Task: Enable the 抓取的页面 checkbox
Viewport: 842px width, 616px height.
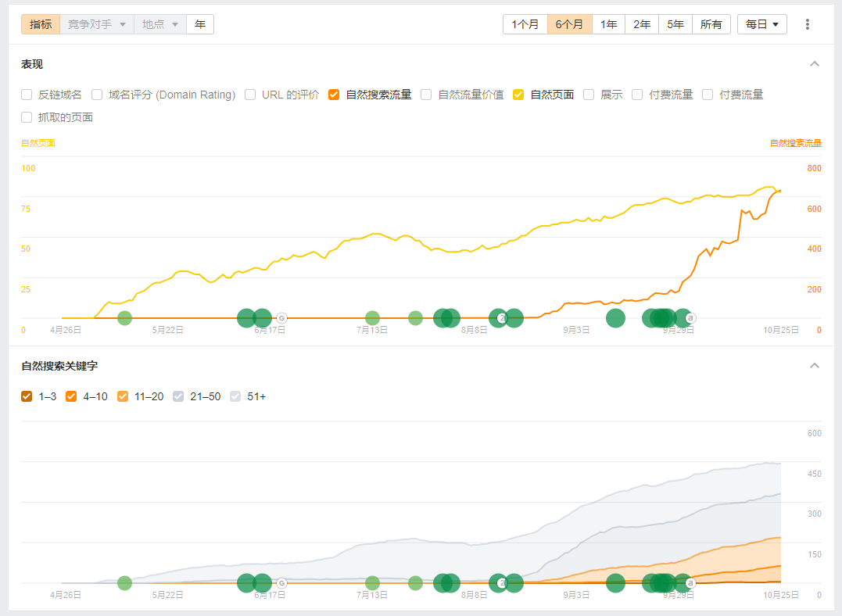Action: [27, 117]
